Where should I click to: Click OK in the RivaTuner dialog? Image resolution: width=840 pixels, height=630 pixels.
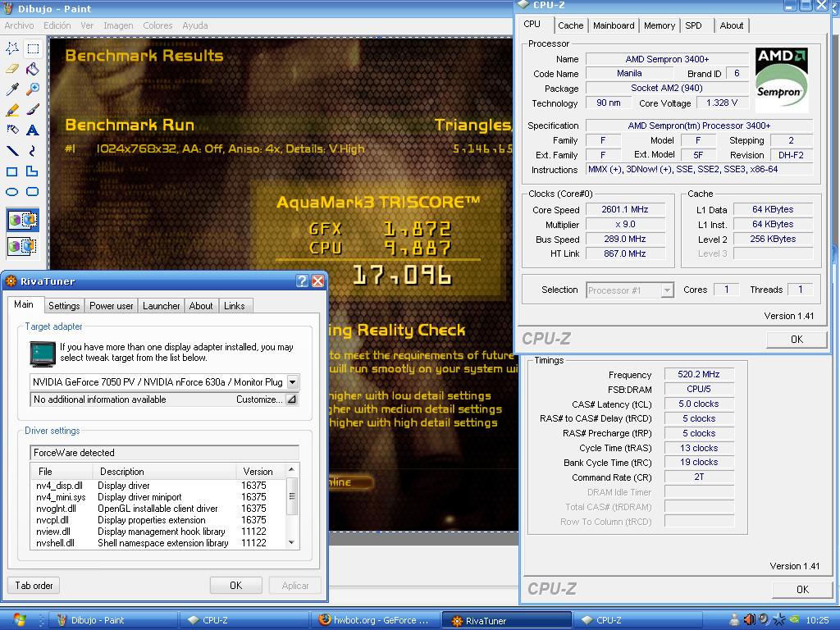(x=235, y=586)
